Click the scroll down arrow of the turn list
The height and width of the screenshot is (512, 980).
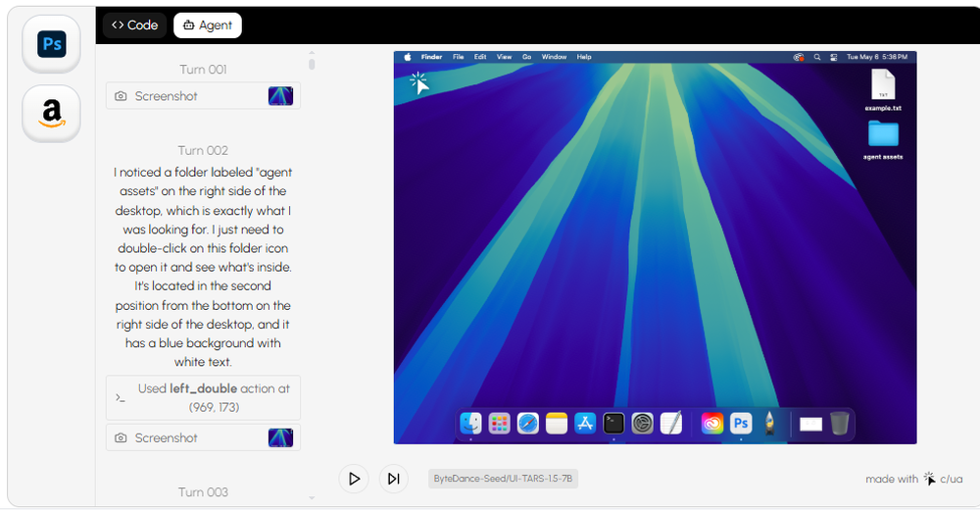[312, 498]
